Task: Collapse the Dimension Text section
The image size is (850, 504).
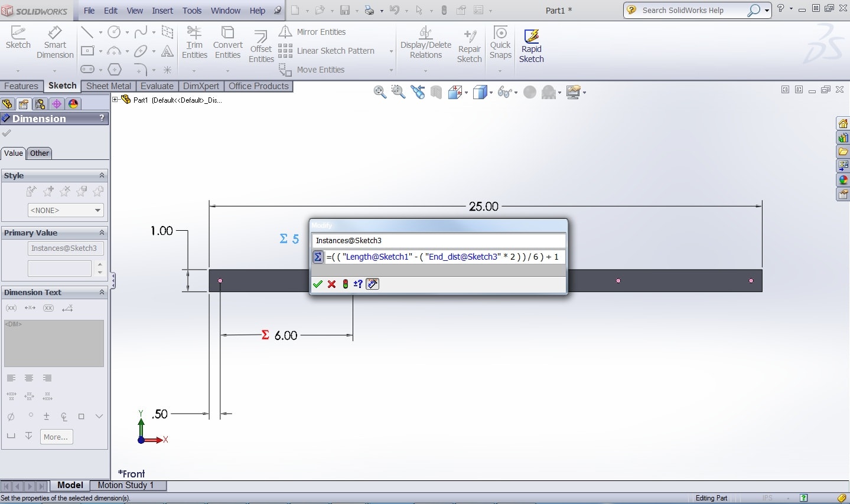Action: tap(102, 292)
